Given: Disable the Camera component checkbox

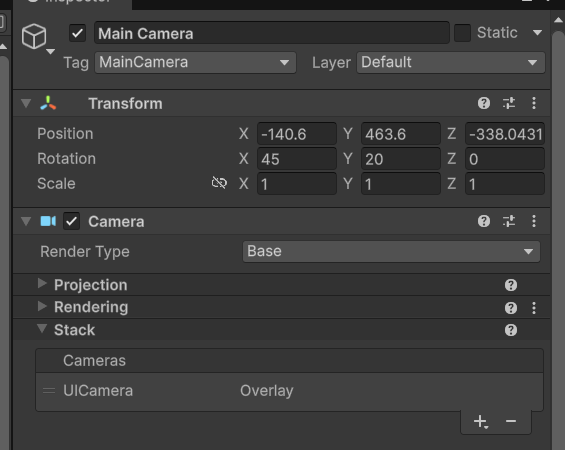Looking at the screenshot, I should coord(71,221).
